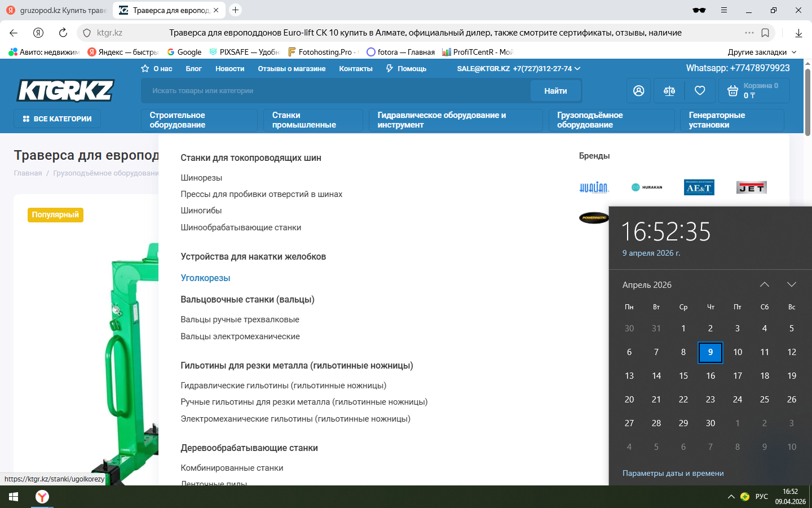Click the KTGR.KZ site logo

pos(65,90)
